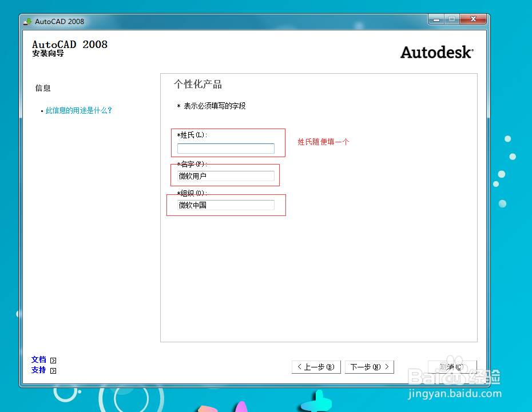
Task: Close the AutoCAD 2008 installer window
Action: pyautogui.click(x=473, y=19)
